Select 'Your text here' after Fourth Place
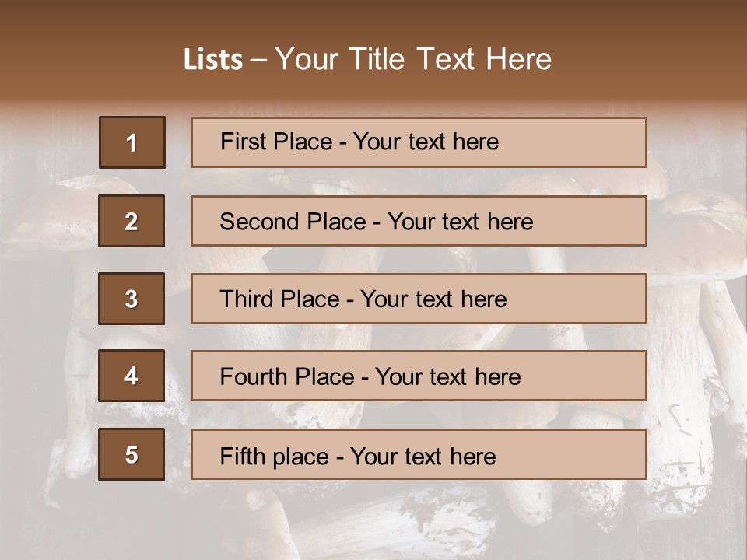This screenshot has height=560, width=747. [448, 376]
